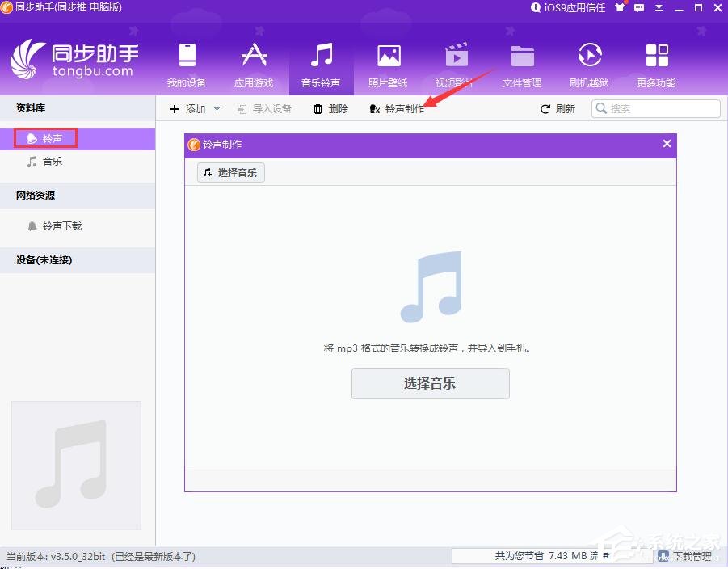
Task: Open the 文件管理 file manager
Action: pyautogui.click(x=522, y=65)
